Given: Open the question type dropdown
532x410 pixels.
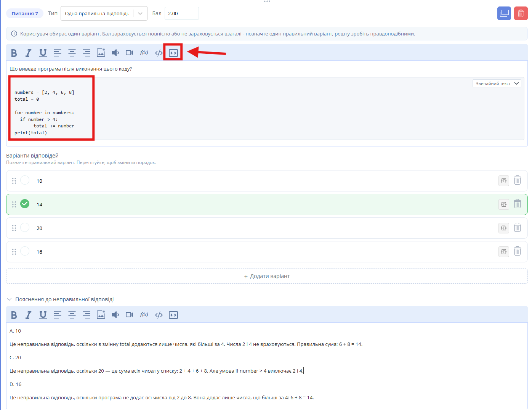Looking at the screenshot, I should click(x=104, y=13).
